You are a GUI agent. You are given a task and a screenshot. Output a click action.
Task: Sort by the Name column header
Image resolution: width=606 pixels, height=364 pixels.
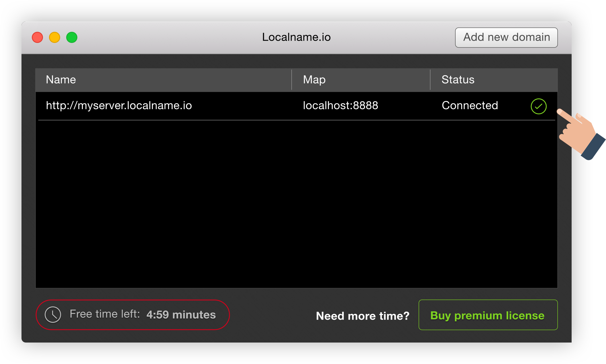(x=61, y=80)
